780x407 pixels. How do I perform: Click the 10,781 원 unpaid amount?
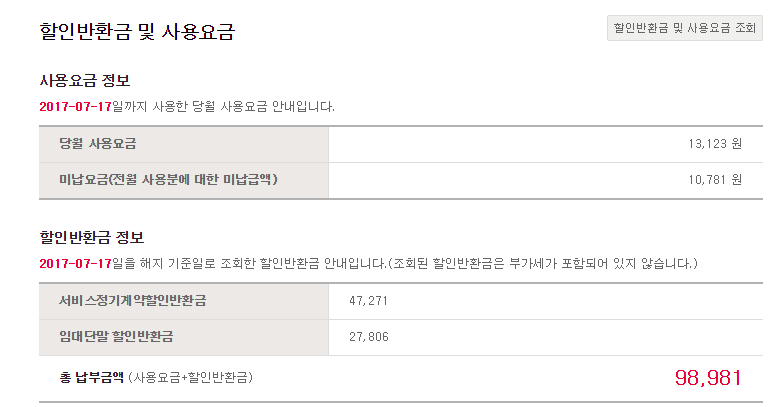714,180
